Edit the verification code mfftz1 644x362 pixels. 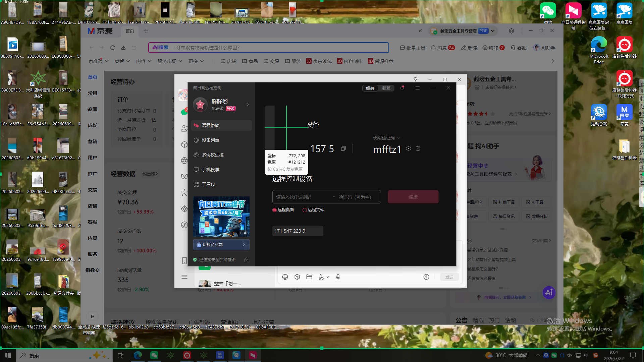[x=418, y=148]
